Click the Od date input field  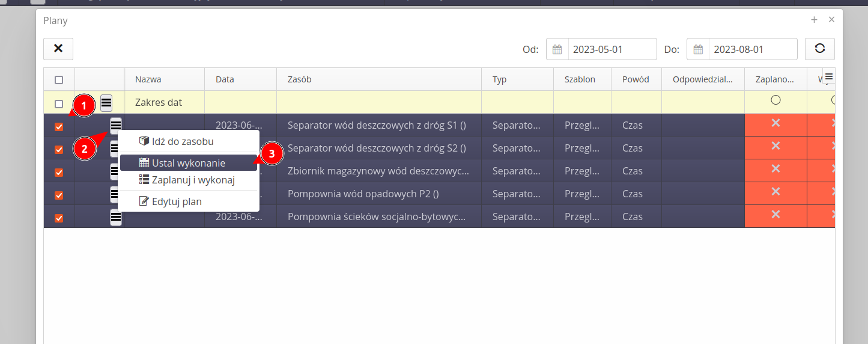(612, 49)
